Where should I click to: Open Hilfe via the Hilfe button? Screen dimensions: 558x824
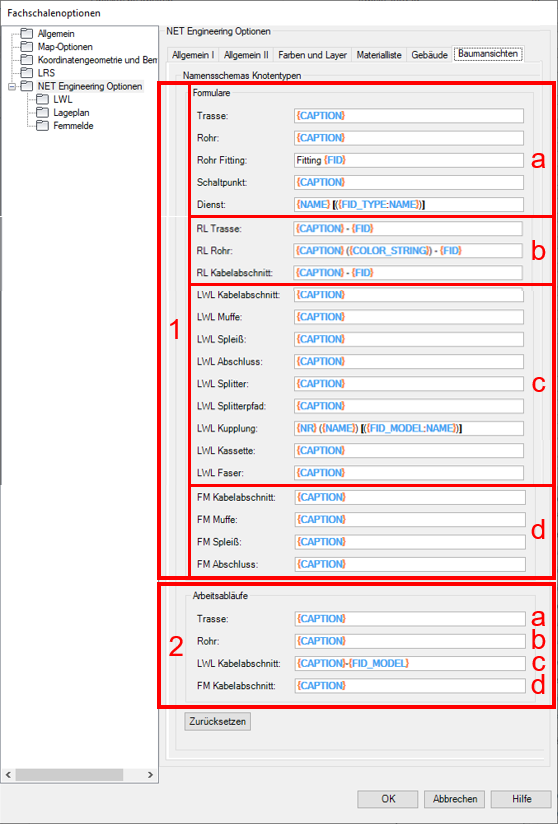tap(521, 799)
